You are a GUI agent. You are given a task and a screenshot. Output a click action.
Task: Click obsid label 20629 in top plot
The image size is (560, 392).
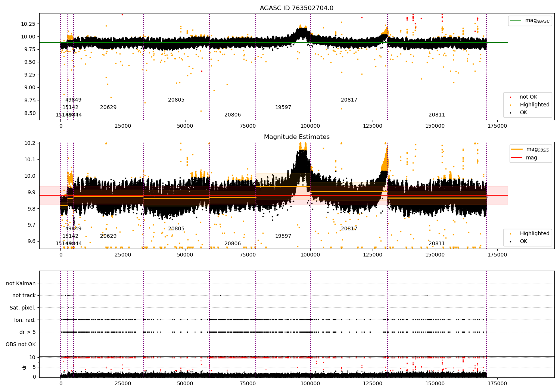click(x=108, y=108)
